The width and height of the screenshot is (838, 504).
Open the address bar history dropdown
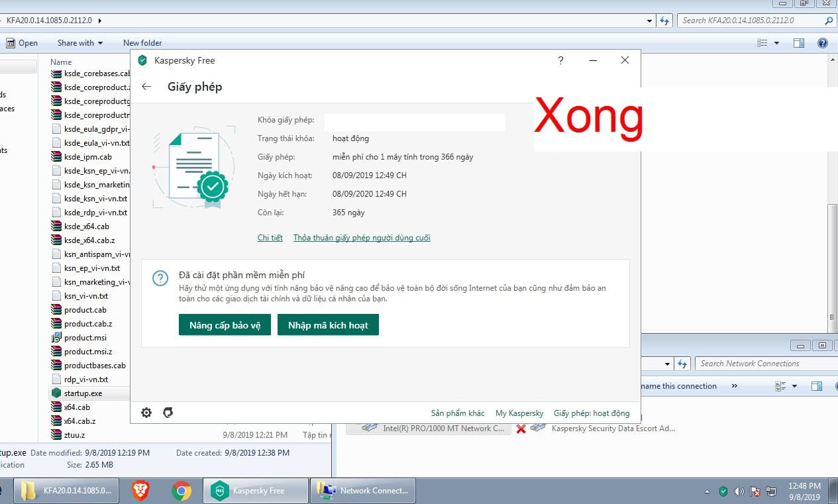tap(649, 21)
